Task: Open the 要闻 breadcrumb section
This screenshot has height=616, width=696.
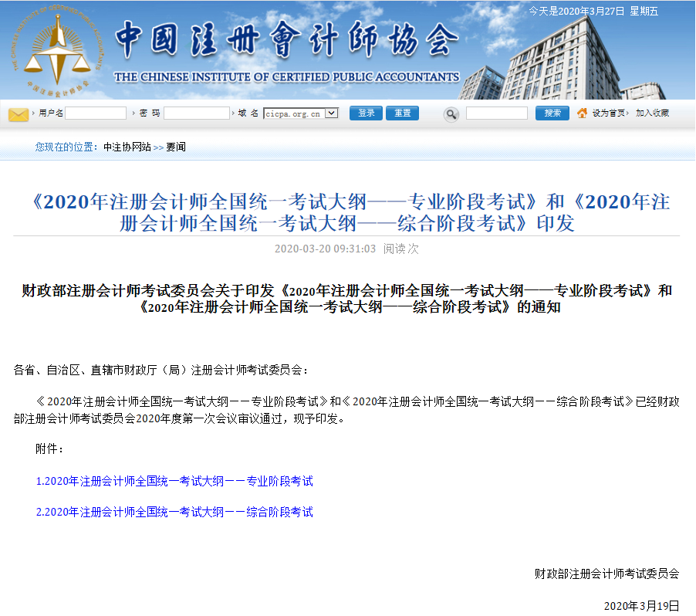Action: (x=176, y=147)
